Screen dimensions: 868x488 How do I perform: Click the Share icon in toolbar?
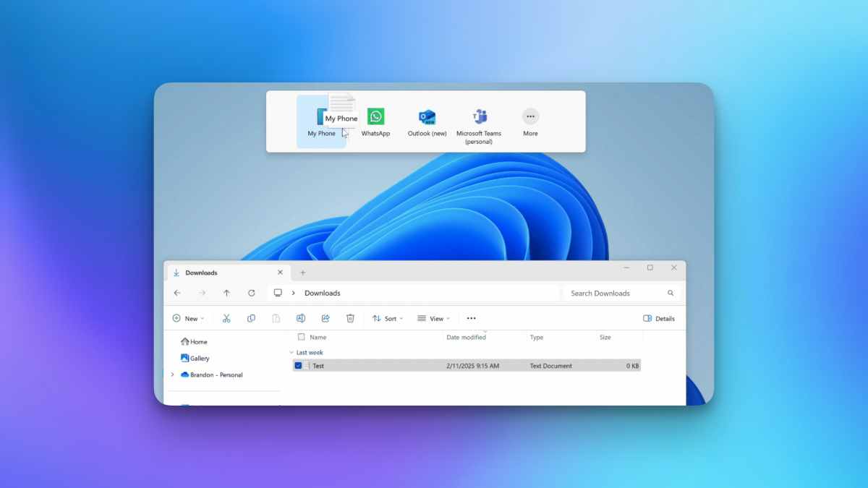tap(325, 318)
